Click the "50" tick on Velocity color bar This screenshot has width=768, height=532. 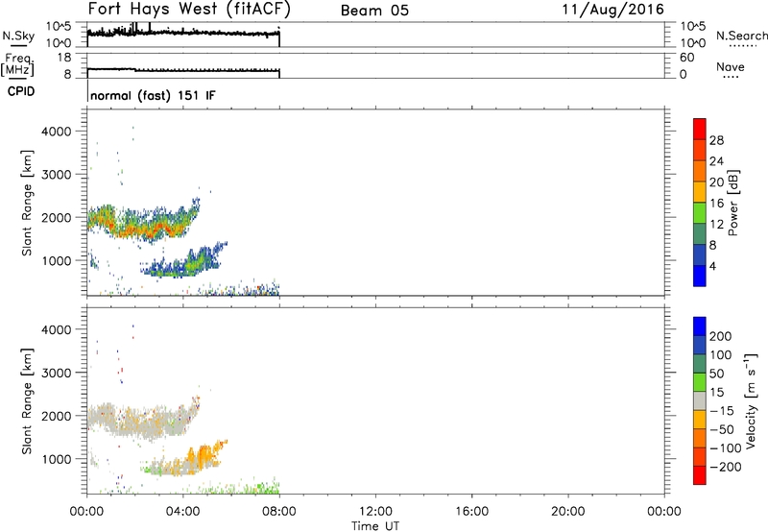pyautogui.click(x=716, y=374)
